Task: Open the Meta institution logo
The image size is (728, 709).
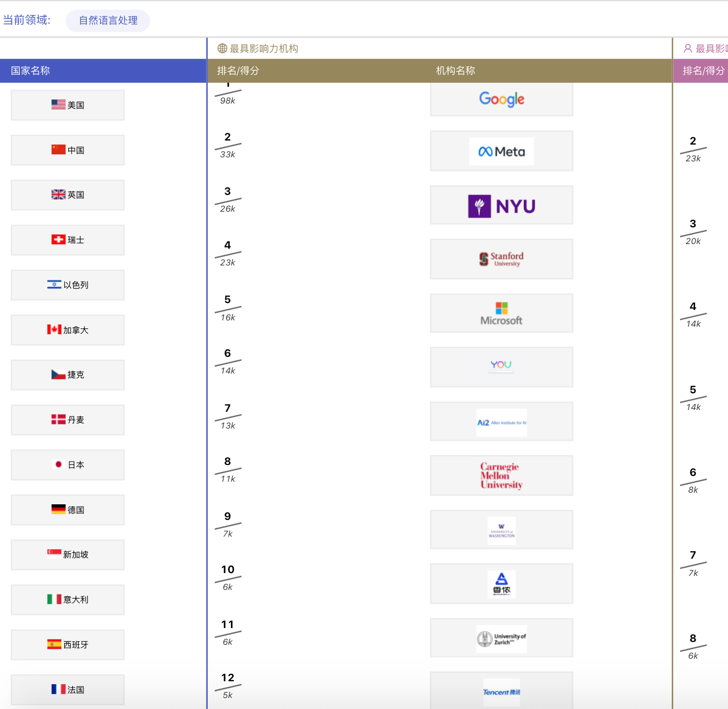Action: [x=501, y=151]
